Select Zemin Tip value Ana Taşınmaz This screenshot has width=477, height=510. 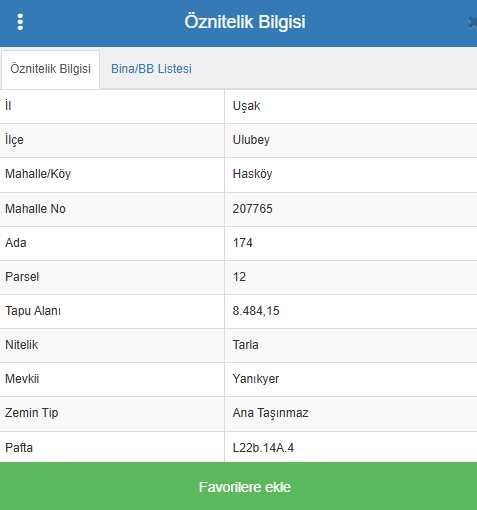click(270, 413)
